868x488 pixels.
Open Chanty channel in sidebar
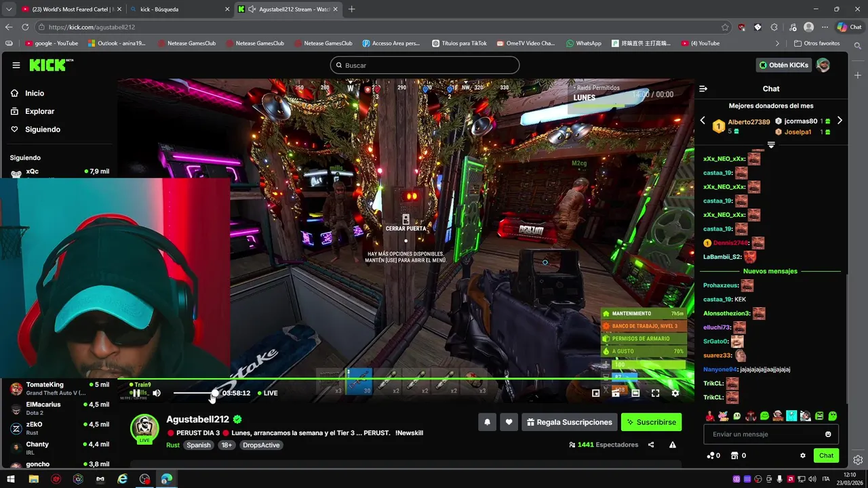click(59, 447)
